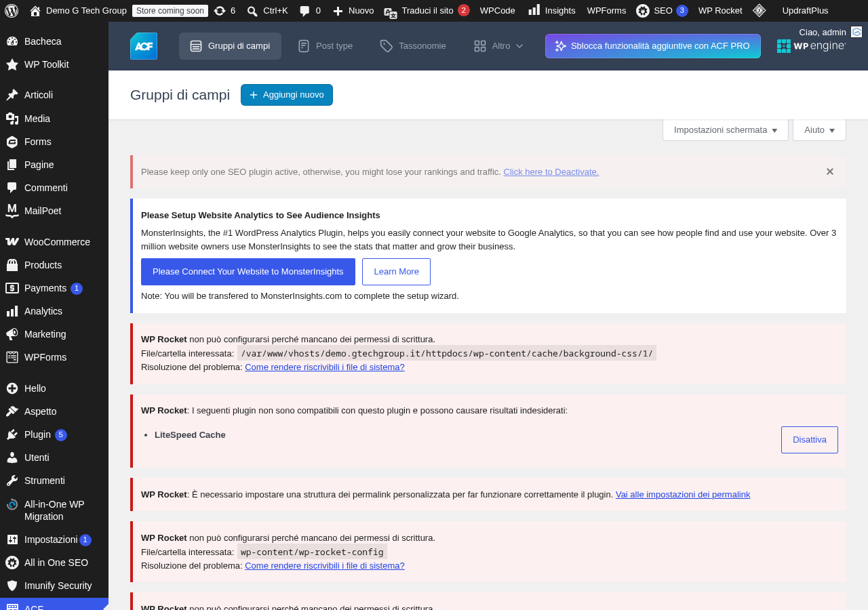Open Traduci il sito menu
Viewport: 868px width, 610px height.
(427, 10)
